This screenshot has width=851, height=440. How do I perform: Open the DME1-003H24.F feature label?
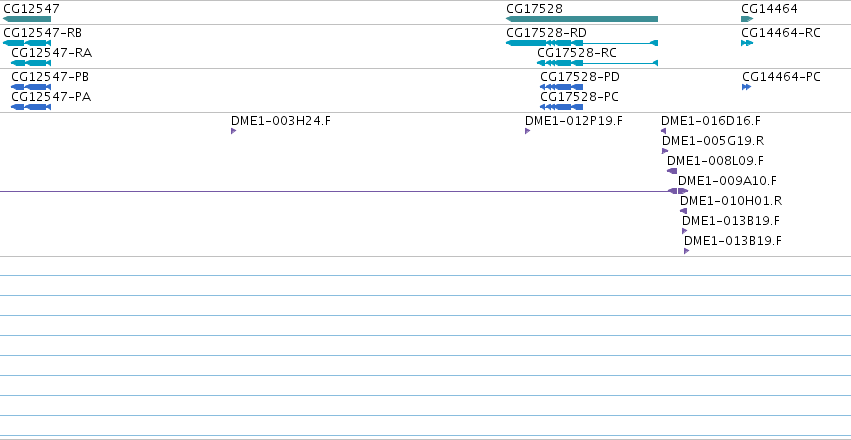pos(281,121)
